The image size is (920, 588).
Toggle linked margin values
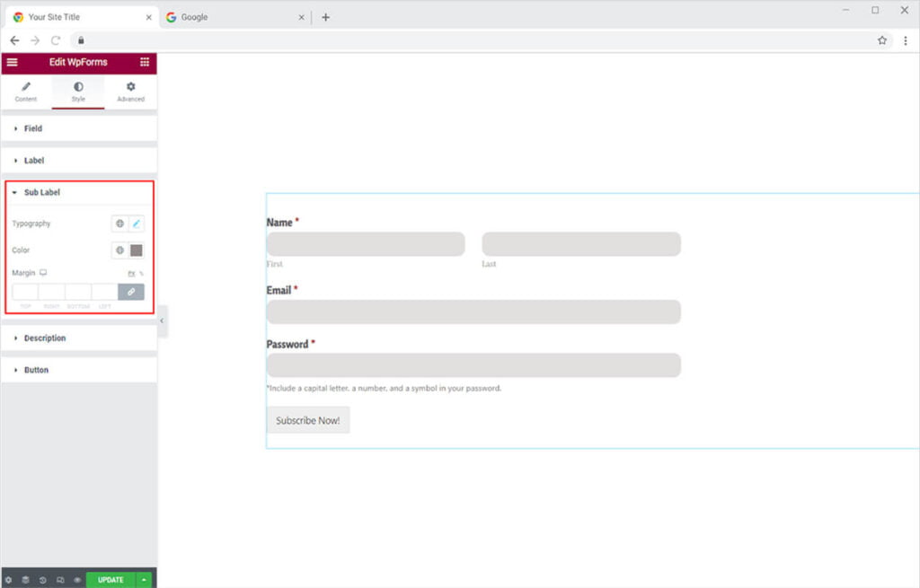click(x=131, y=292)
